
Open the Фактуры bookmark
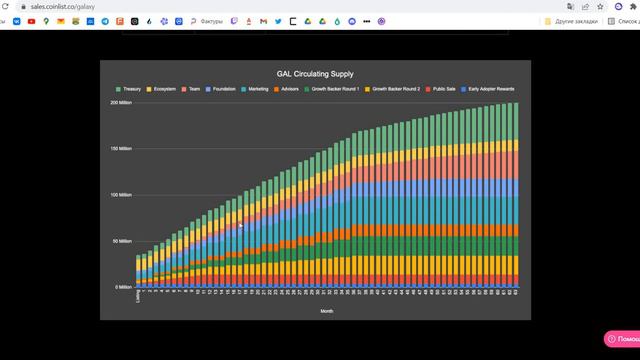tap(207, 21)
